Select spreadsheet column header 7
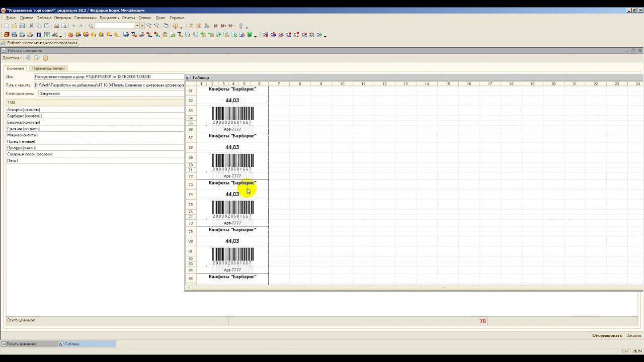The height and width of the screenshot is (362, 644). pyautogui.click(x=278, y=83)
